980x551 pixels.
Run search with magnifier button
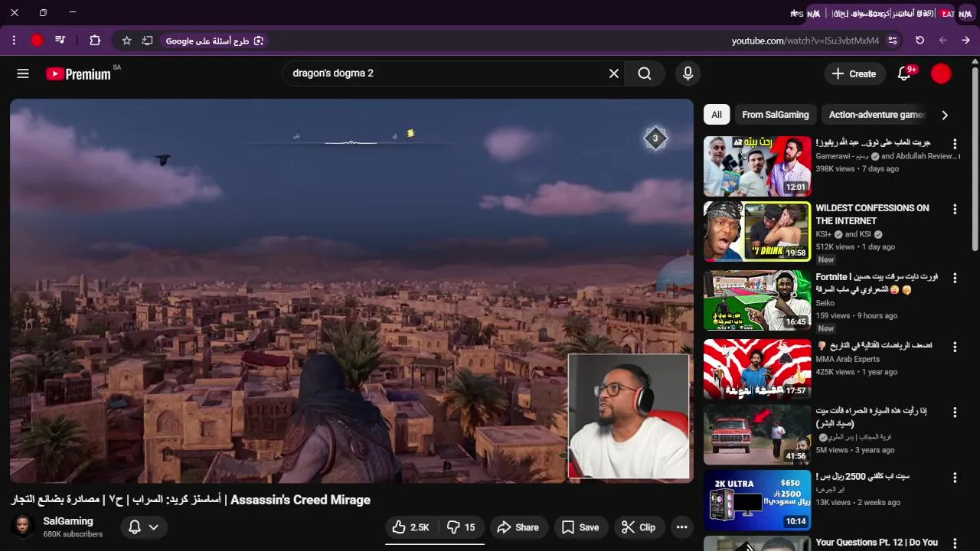click(x=645, y=73)
